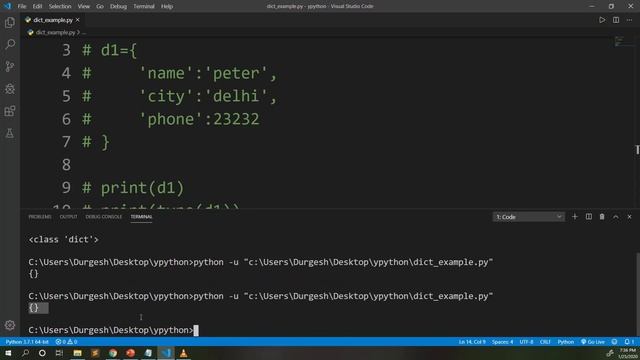Open the Windows Start menu
640x360 pixels.
pyautogui.click(x=8, y=353)
